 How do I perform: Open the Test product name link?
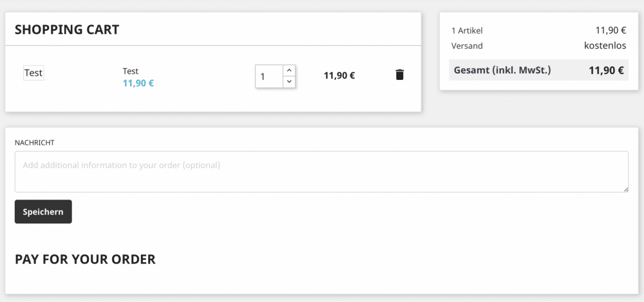pos(131,71)
